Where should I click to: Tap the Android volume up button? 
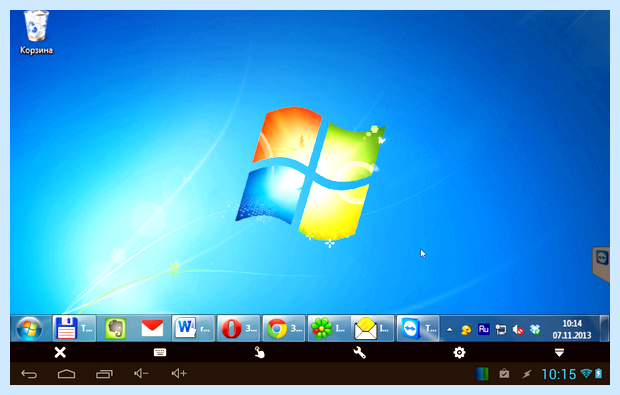click(179, 373)
